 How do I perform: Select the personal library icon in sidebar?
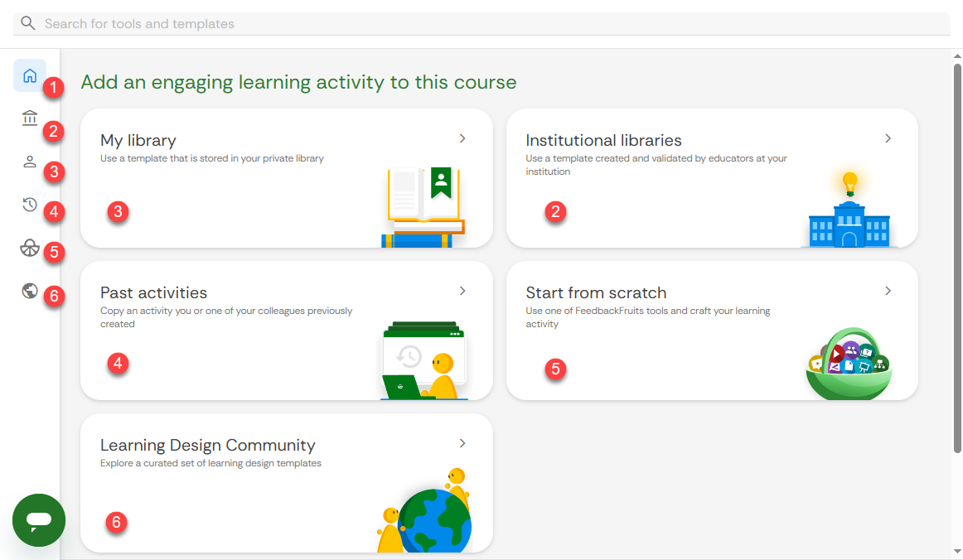click(30, 162)
